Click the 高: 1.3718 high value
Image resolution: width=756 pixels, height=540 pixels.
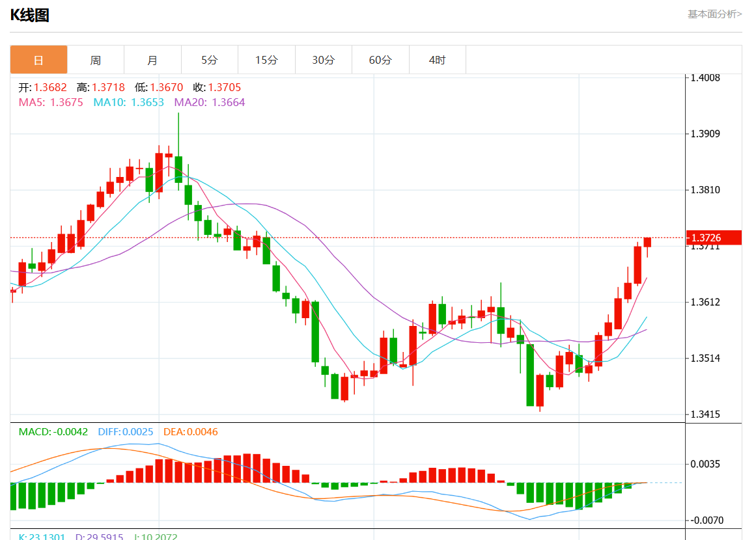point(100,87)
